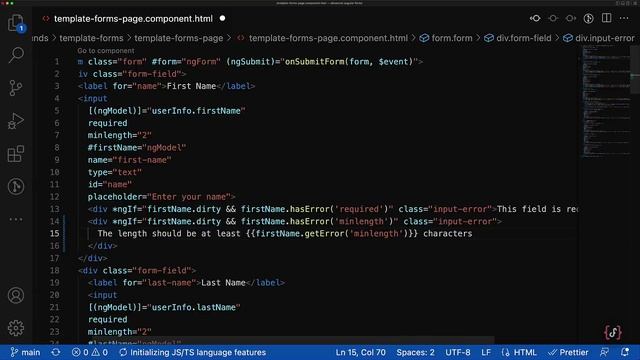The width and height of the screenshot is (640, 360).
Task: Click the editor minimap
Action: [x=607, y=101]
